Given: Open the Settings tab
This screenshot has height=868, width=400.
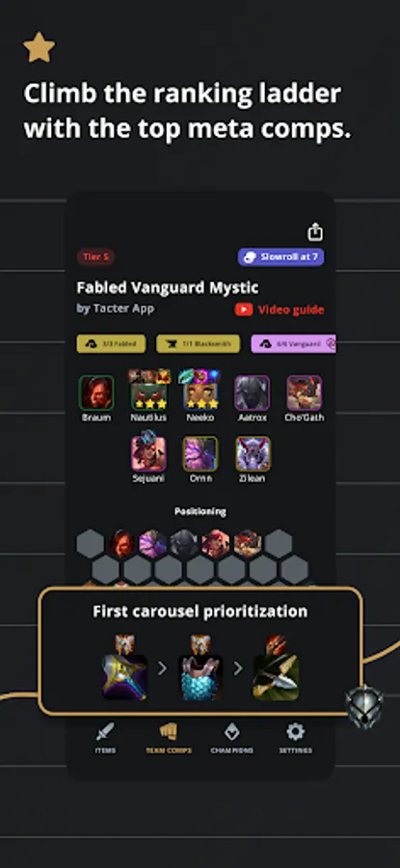Looking at the screenshot, I should pyautogui.click(x=296, y=739).
